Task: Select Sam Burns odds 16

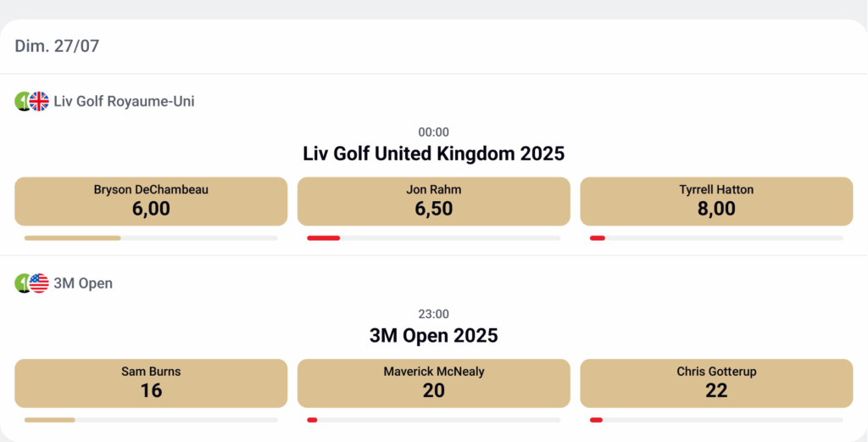Action: pyautogui.click(x=151, y=383)
